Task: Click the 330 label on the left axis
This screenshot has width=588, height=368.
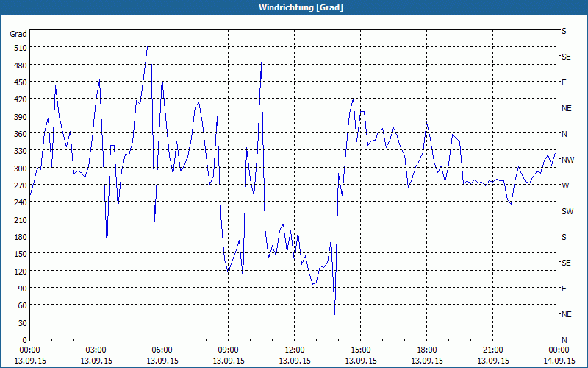Action: (21, 151)
